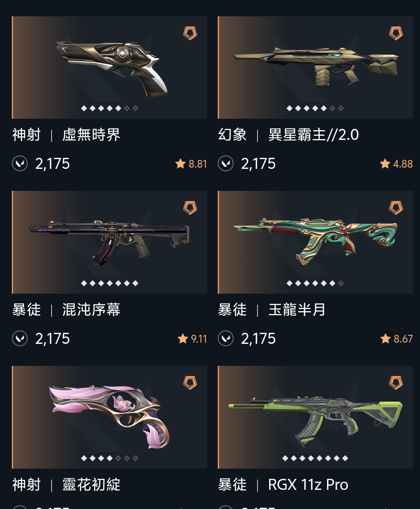Click level dots under 混沌序幕 vandal
The image size is (420, 509).
[110, 283]
